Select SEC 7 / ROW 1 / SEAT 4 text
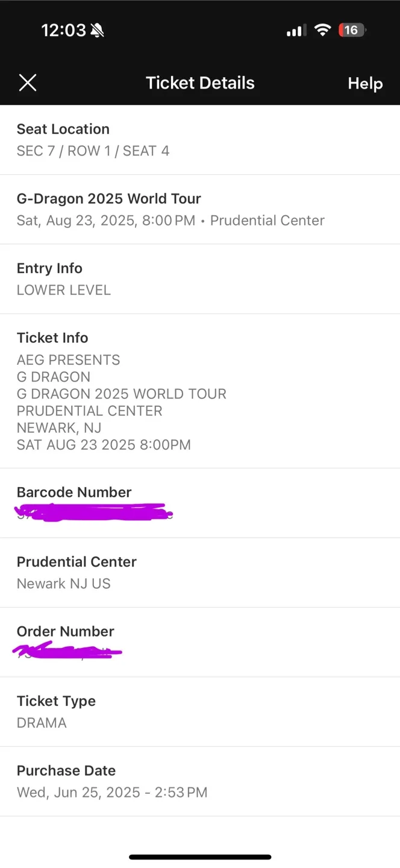 (x=93, y=151)
